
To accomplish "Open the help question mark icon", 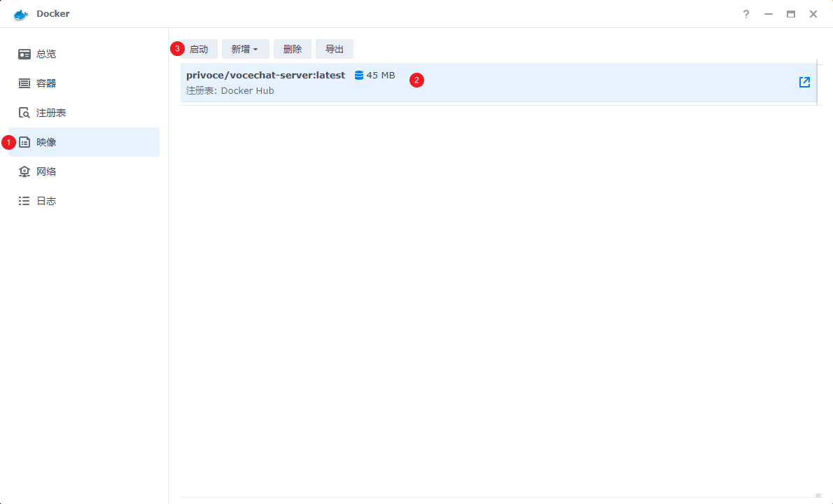I will (x=746, y=14).
